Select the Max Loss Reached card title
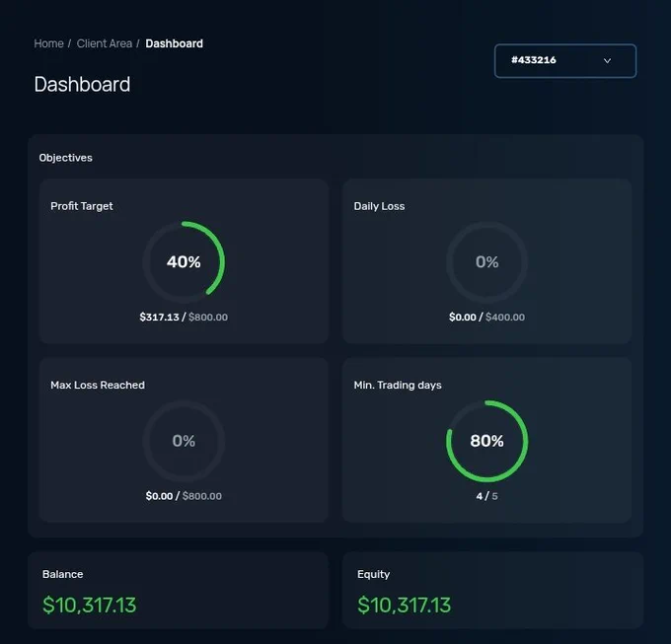671x644 pixels. point(98,385)
